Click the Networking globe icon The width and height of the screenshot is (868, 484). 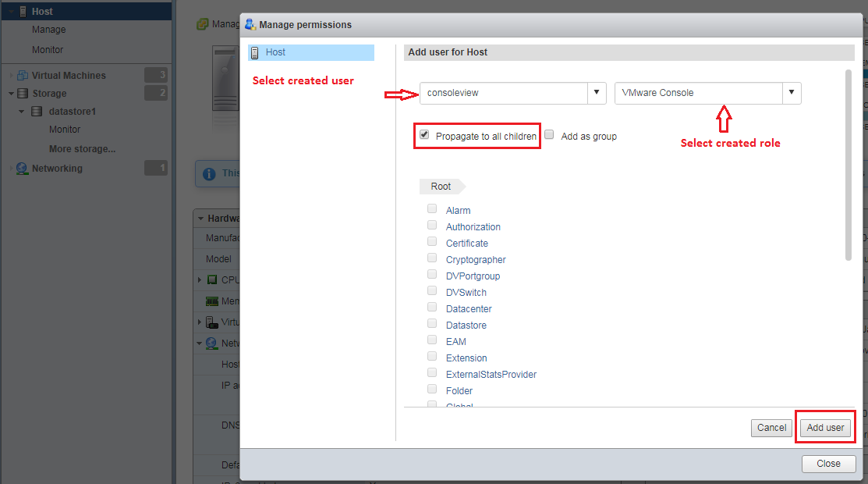tap(22, 169)
